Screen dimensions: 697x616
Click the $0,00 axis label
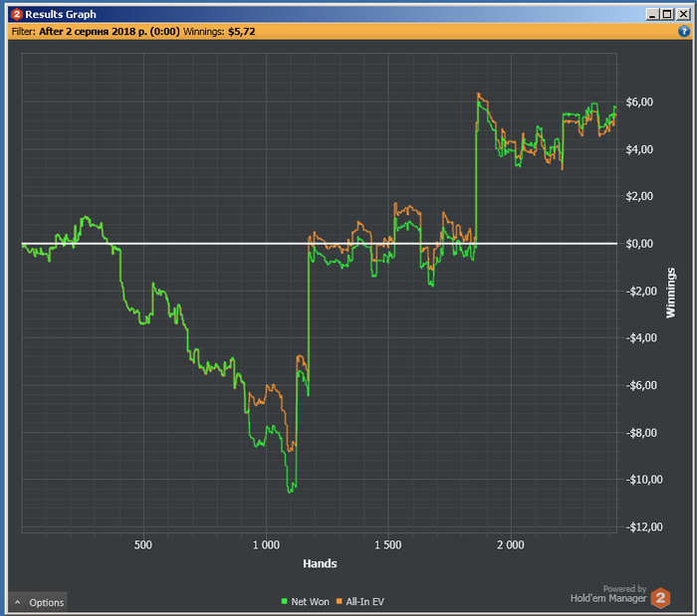point(639,244)
